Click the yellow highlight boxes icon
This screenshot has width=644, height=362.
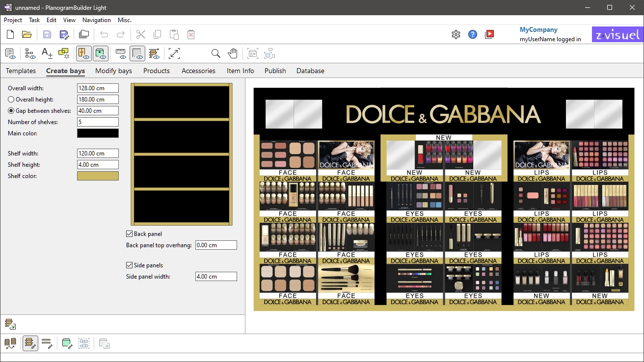click(64, 53)
